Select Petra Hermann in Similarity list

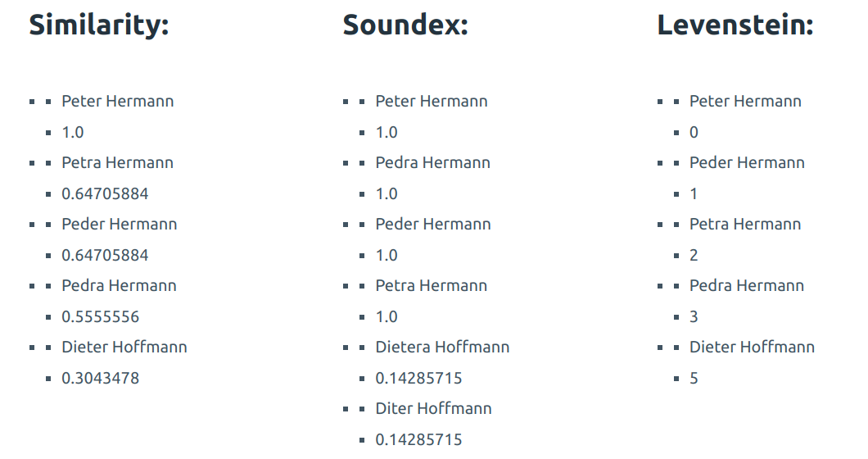tap(118, 162)
